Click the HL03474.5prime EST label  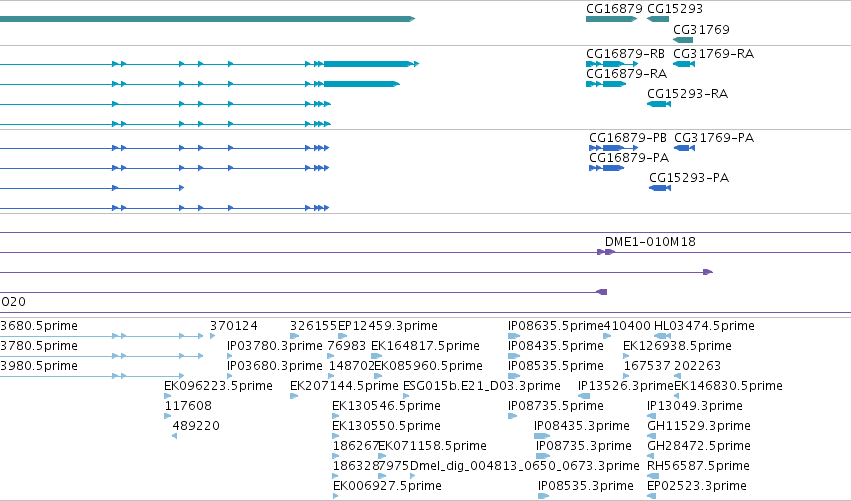tap(704, 326)
